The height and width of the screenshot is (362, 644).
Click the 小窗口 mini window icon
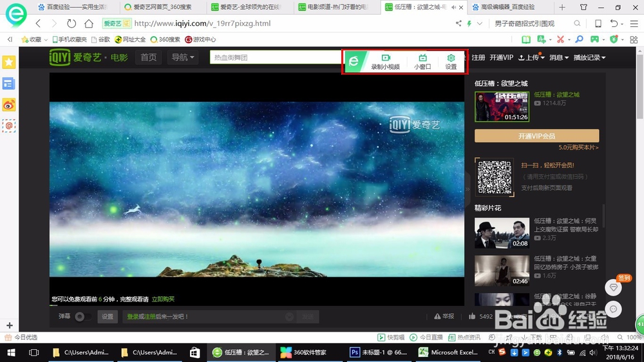point(422,62)
